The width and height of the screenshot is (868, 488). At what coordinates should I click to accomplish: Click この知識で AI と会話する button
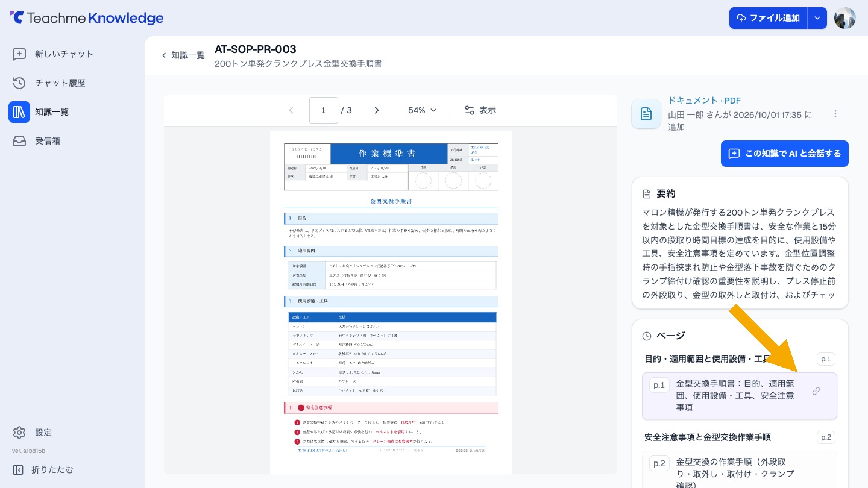point(785,154)
